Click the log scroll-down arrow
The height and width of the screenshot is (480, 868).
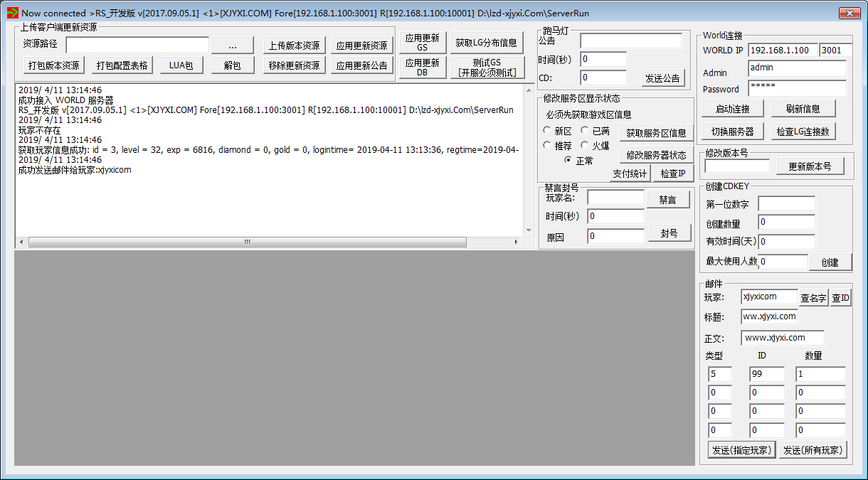(528, 230)
